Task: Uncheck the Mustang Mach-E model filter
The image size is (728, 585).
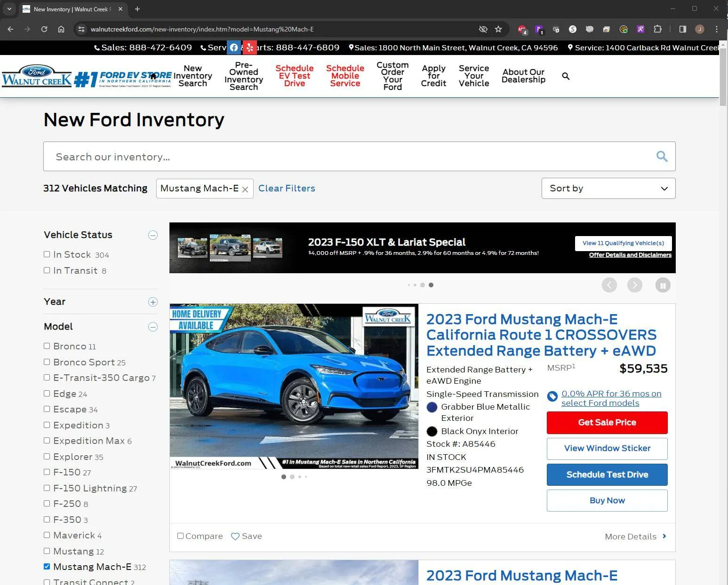Action: point(47,567)
